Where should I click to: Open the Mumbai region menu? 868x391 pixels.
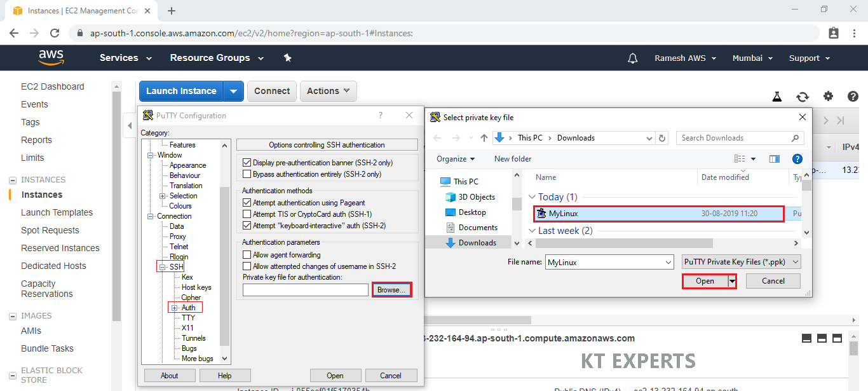coord(753,58)
